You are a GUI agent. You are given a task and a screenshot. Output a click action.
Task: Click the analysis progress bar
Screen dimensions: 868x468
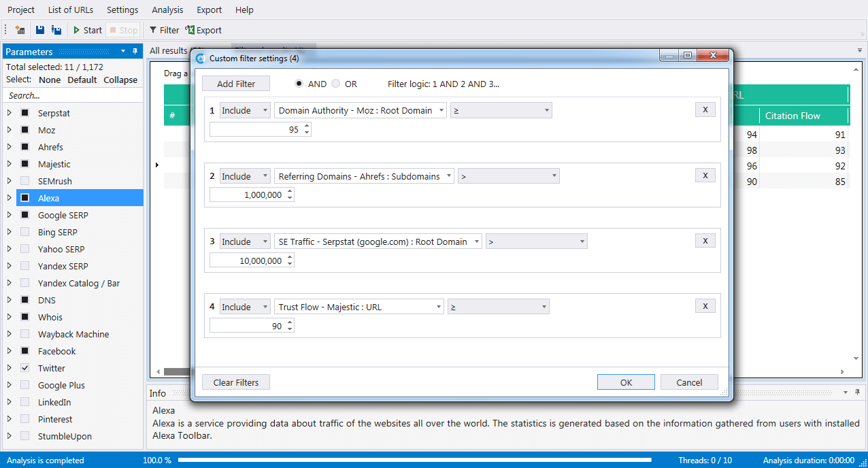click(415, 461)
